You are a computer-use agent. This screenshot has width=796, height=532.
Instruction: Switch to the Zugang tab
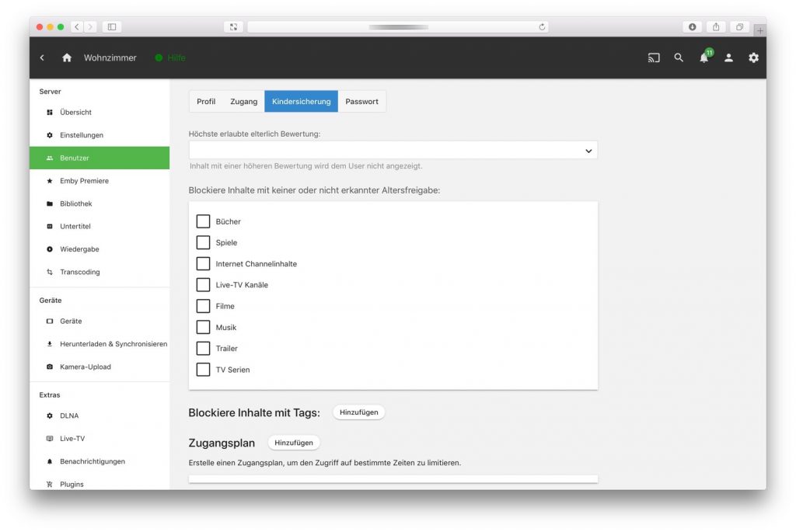click(x=243, y=102)
